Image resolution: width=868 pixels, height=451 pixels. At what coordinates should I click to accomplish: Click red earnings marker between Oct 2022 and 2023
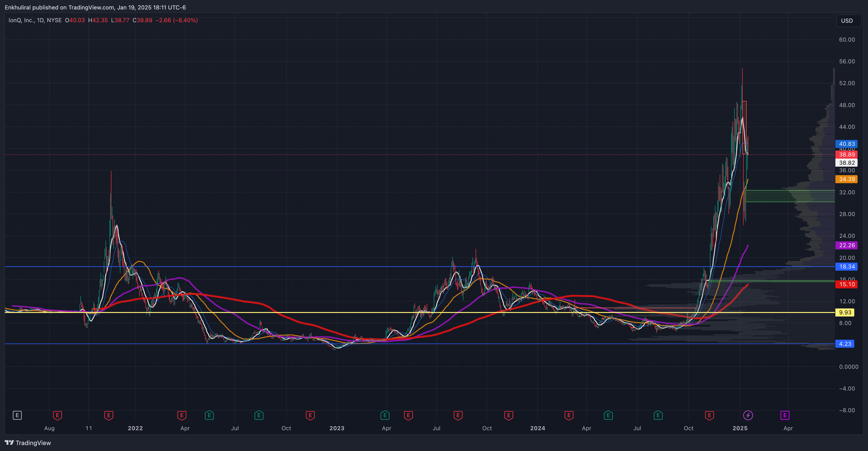[x=310, y=415]
